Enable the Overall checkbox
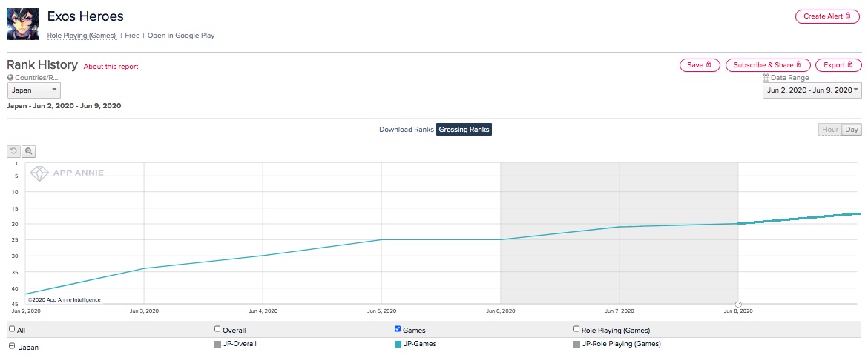The width and height of the screenshot is (868, 358). 217,329
